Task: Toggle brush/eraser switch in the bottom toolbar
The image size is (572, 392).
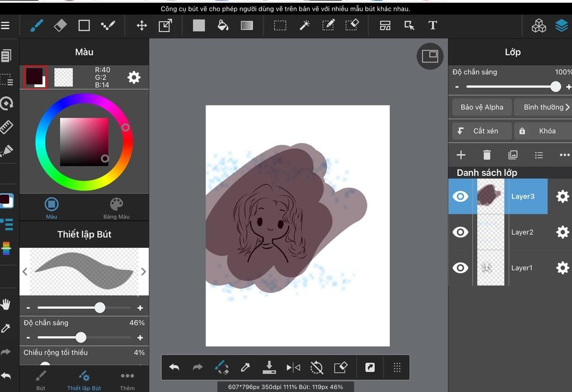Action: click(x=222, y=367)
